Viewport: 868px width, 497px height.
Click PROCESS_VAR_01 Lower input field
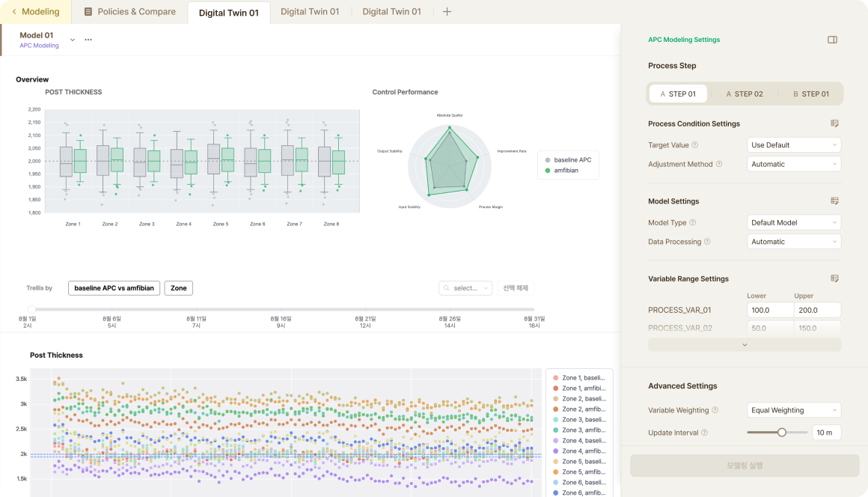(x=770, y=310)
